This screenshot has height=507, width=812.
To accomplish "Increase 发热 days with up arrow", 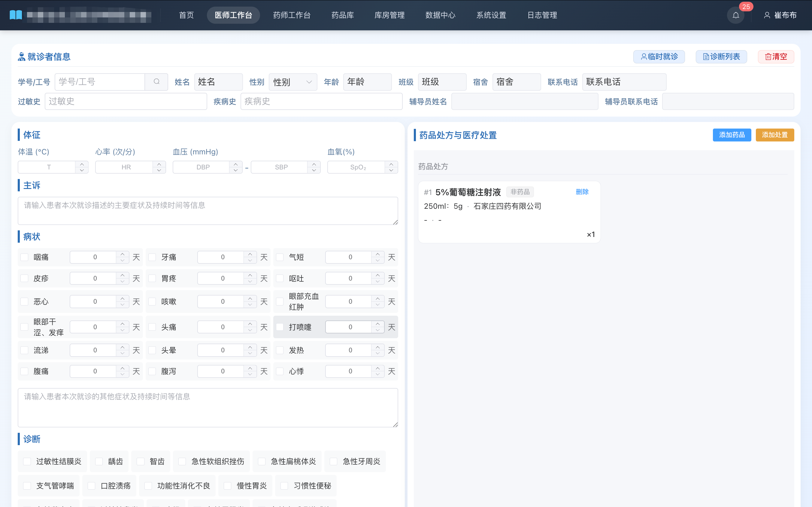I will (x=378, y=347).
